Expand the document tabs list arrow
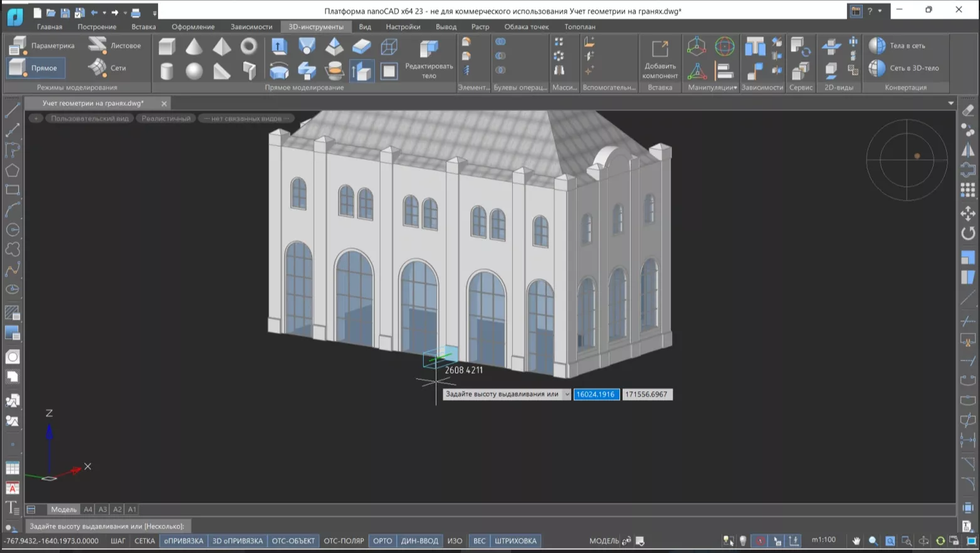The width and height of the screenshot is (980, 553). (951, 103)
